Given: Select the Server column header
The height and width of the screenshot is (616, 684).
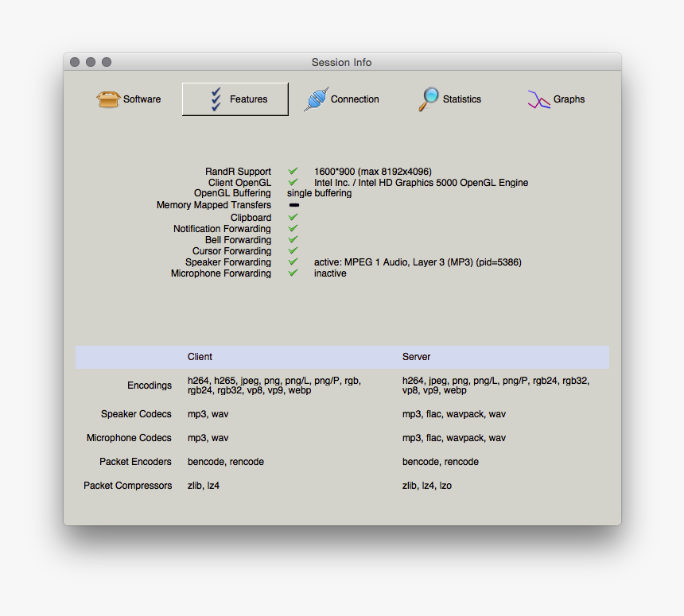Looking at the screenshot, I should (x=416, y=357).
